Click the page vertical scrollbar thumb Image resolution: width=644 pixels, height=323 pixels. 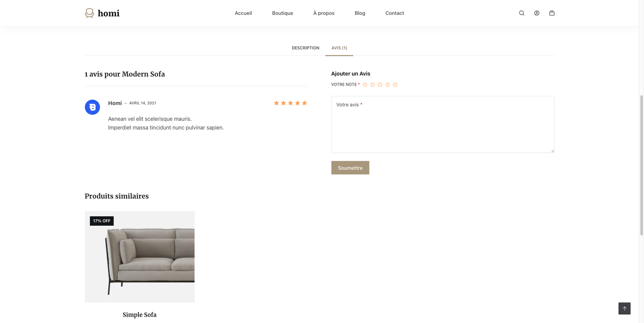coord(642,165)
